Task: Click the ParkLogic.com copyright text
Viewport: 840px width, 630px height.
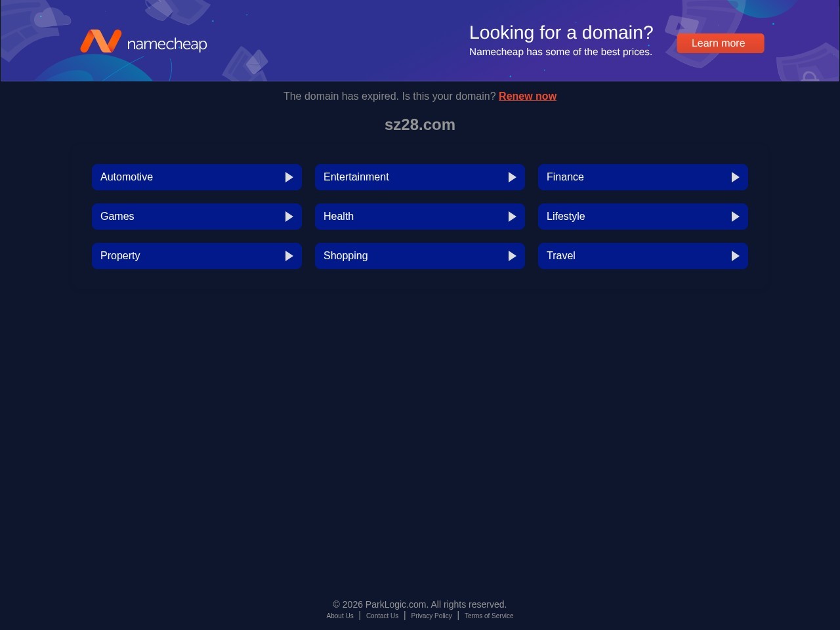Action: tap(420, 604)
